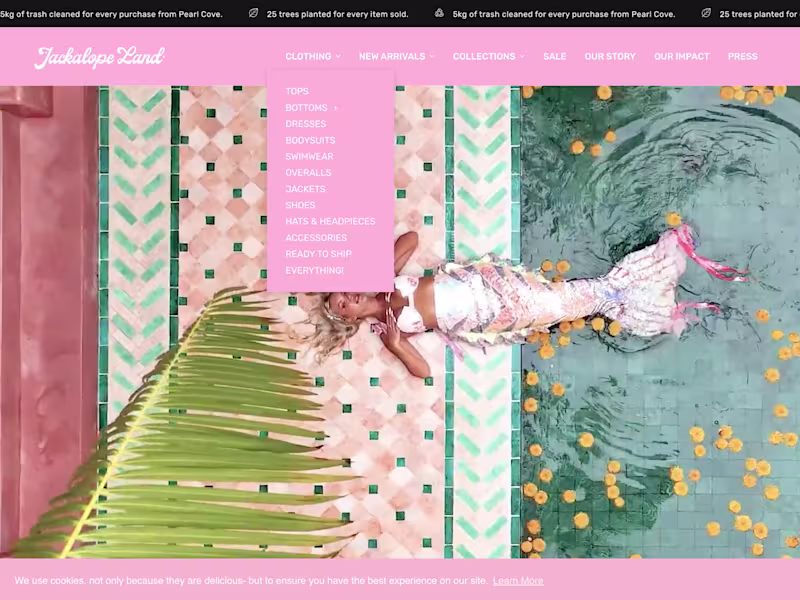Select TOPS from the clothing menu
Viewport: 800px width, 600px height.
pos(296,90)
